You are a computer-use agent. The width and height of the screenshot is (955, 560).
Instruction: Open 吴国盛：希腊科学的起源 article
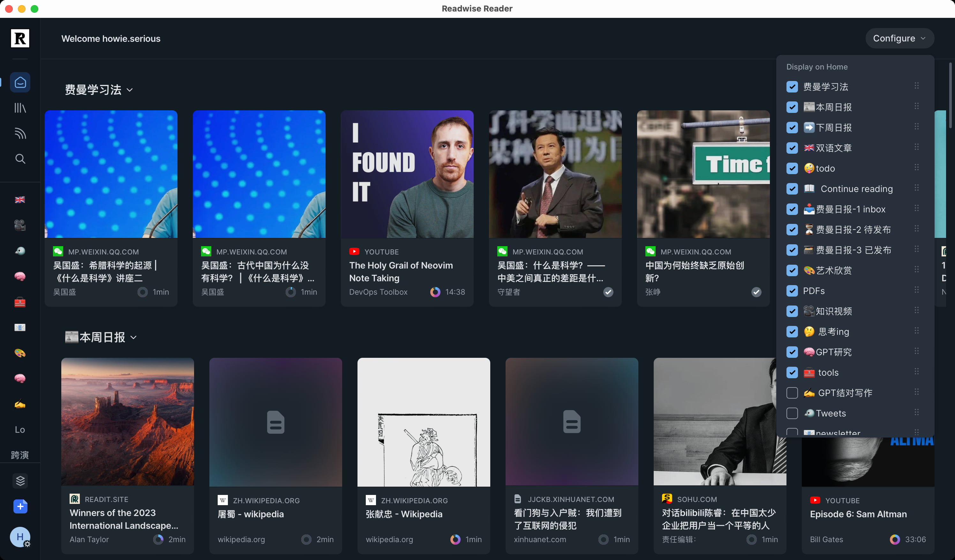click(x=105, y=271)
